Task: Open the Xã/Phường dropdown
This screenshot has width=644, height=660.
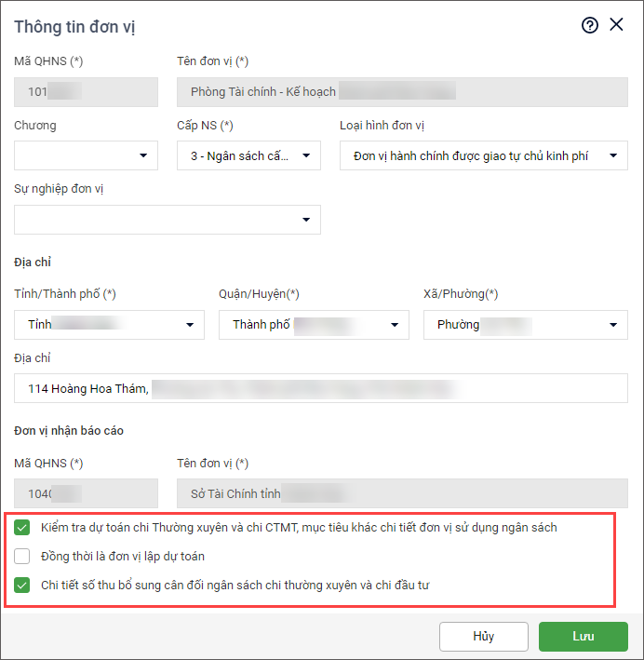Action: click(612, 325)
